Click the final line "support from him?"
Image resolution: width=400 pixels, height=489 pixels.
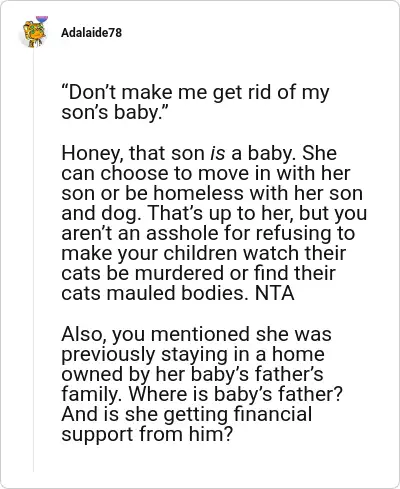(x=146, y=434)
